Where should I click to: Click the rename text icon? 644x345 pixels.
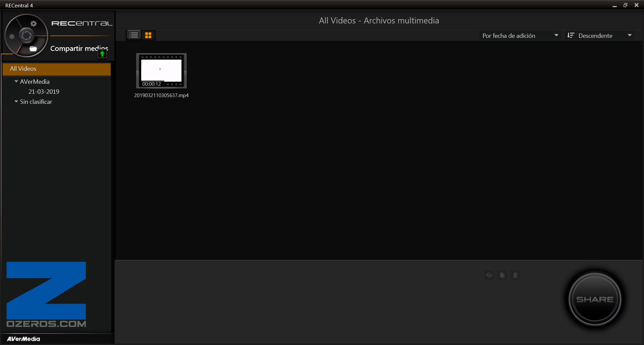pyautogui.click(x=489, y=275)
